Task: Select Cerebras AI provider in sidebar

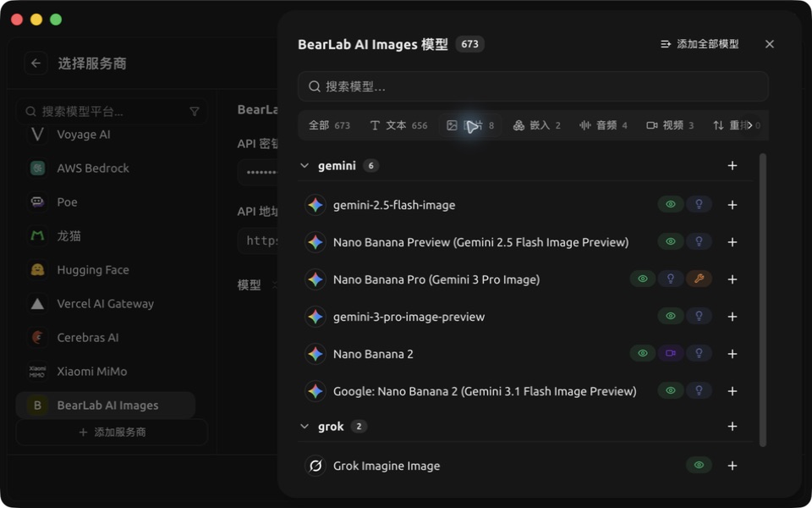Action: [x=106, y=338]
